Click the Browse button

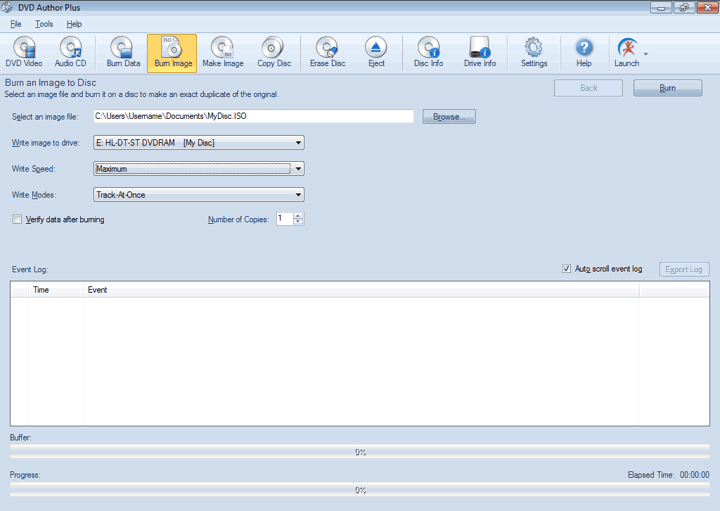pos(449,117)
